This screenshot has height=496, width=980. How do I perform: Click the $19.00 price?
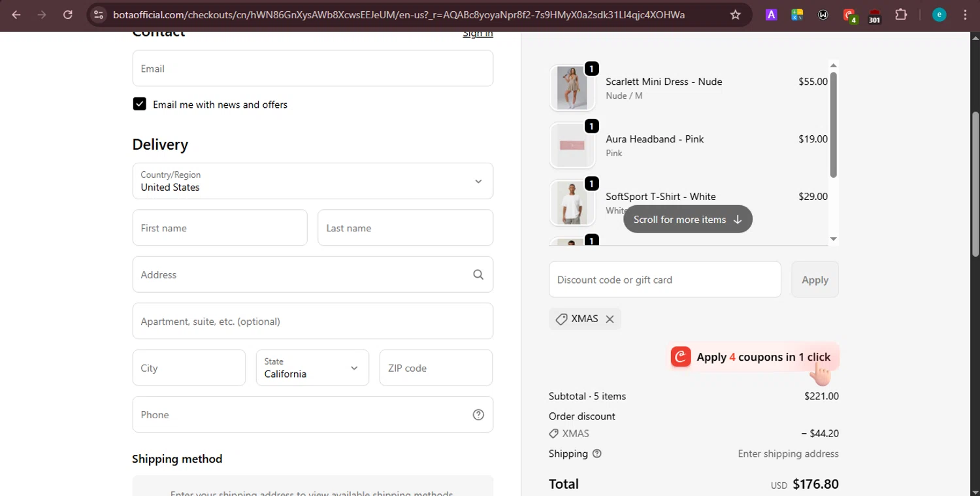pyautogui.click(x=813, y=139)
